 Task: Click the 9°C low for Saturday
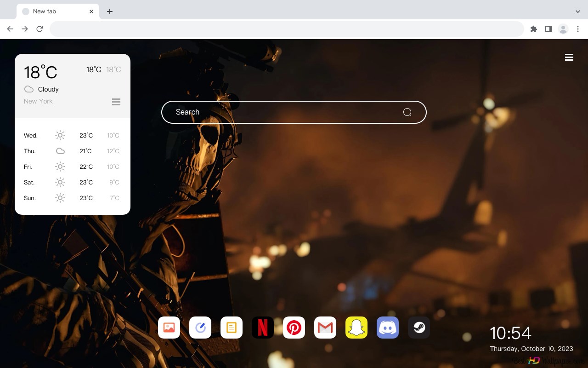(114, 182)
